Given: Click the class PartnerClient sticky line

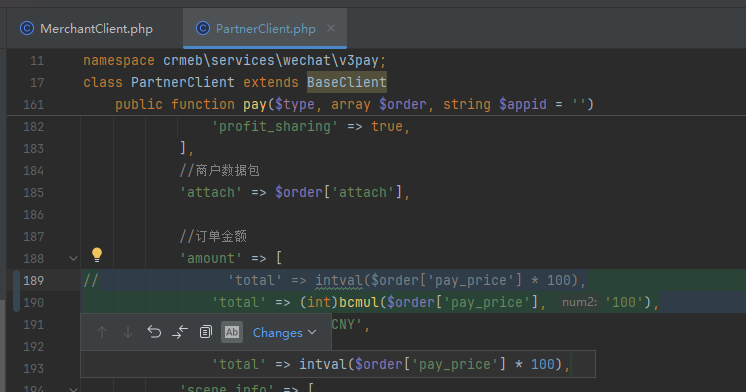Looking at the screenshot, I should pos(235,82).
